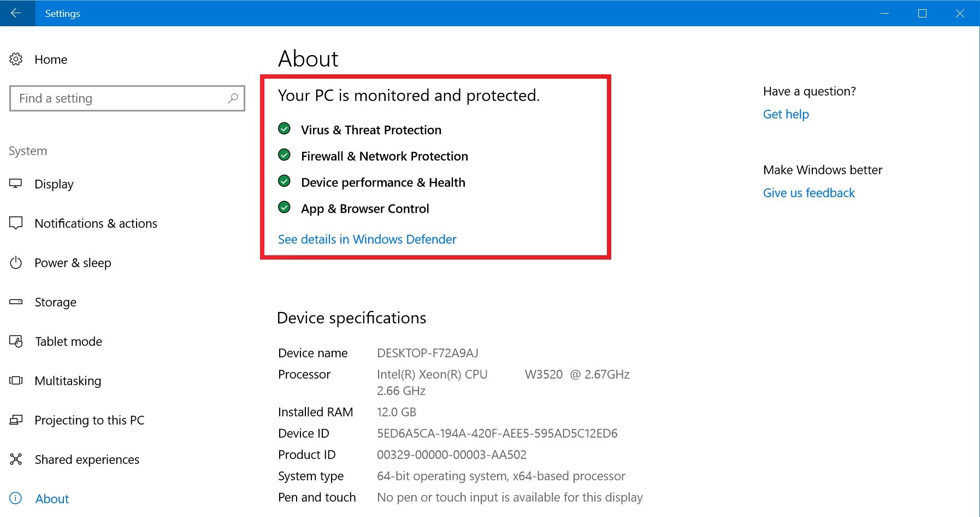Click the Display monitor icon
Screen dimensions: 980x517
tap(16, 184)
